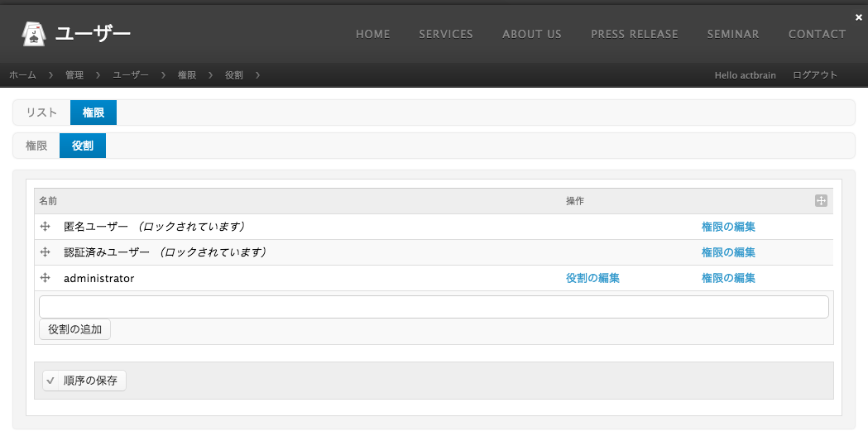Focus the new role name input field

(x=434, y=307)
